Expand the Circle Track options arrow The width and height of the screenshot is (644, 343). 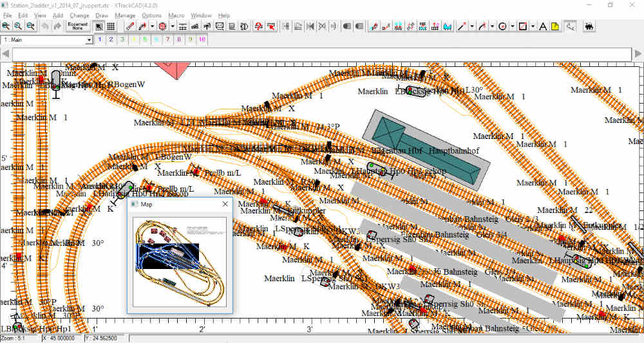point(173,26)
